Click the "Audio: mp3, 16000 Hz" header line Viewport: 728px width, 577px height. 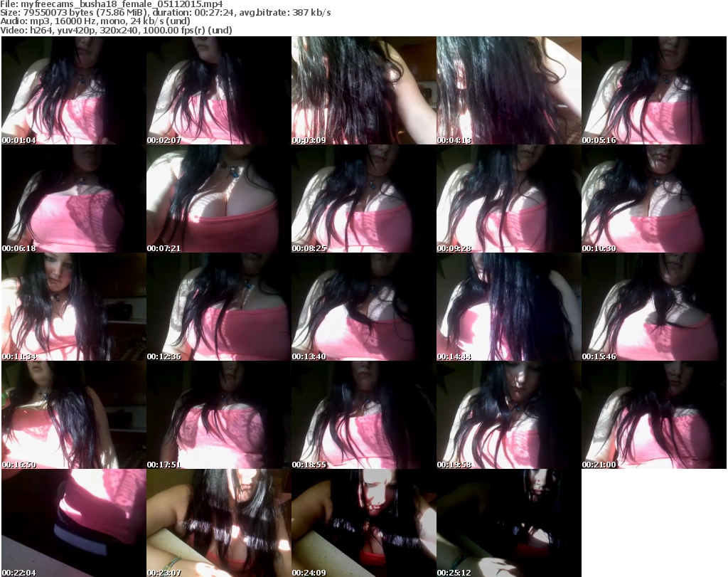point(95,21)
